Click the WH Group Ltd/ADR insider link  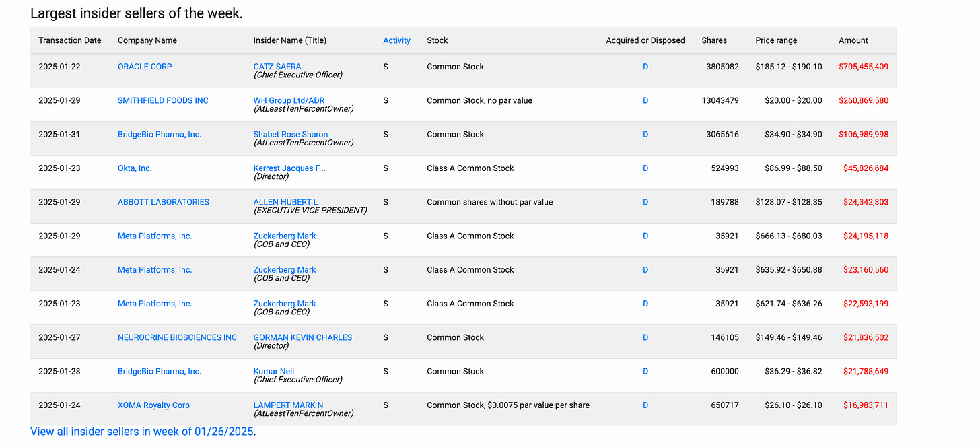pyautogui.click(x=289, y=100)
